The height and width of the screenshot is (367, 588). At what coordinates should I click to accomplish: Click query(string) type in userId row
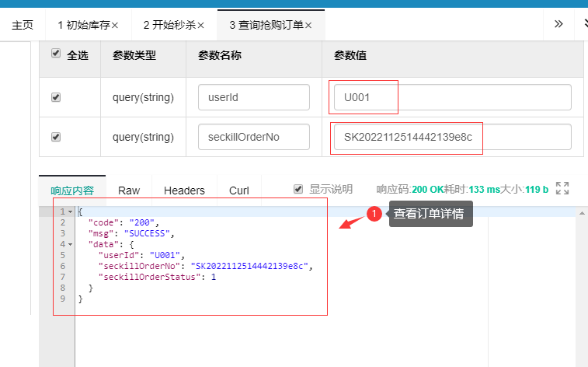pyautogui.click(x=143, y=97)
